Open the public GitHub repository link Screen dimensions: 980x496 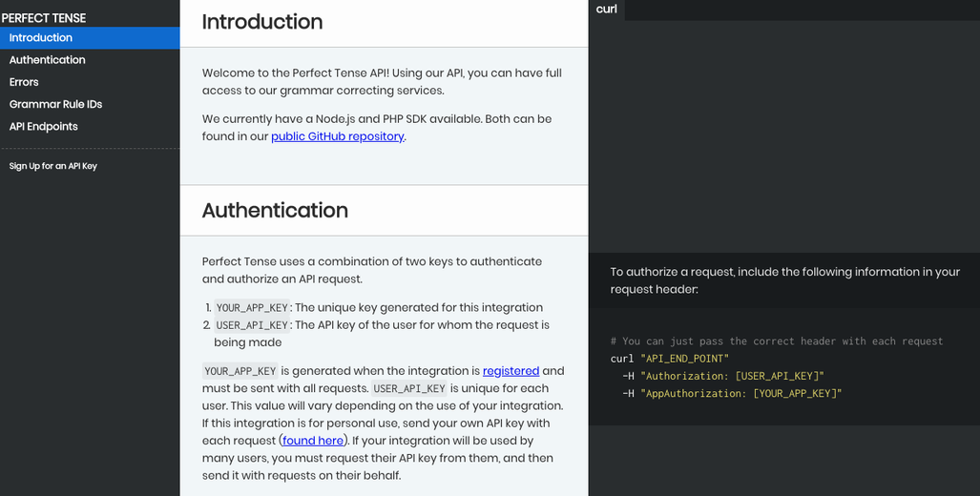338,136
